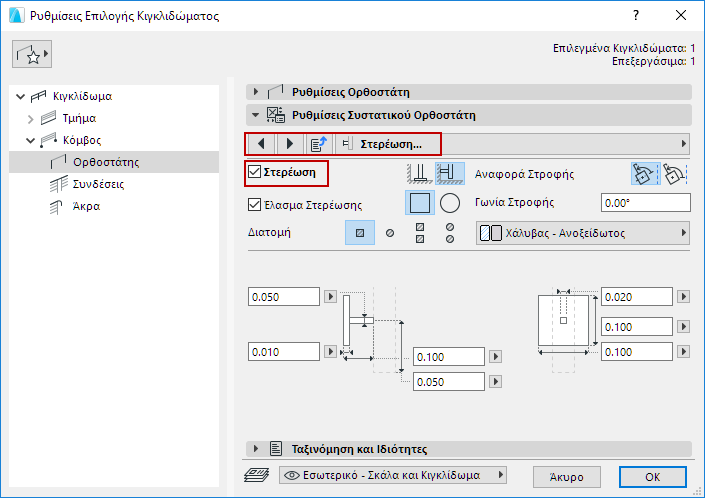Select the first rotation reference icon
The width and height of the screenshot is (705, 498).
(643, 172)
